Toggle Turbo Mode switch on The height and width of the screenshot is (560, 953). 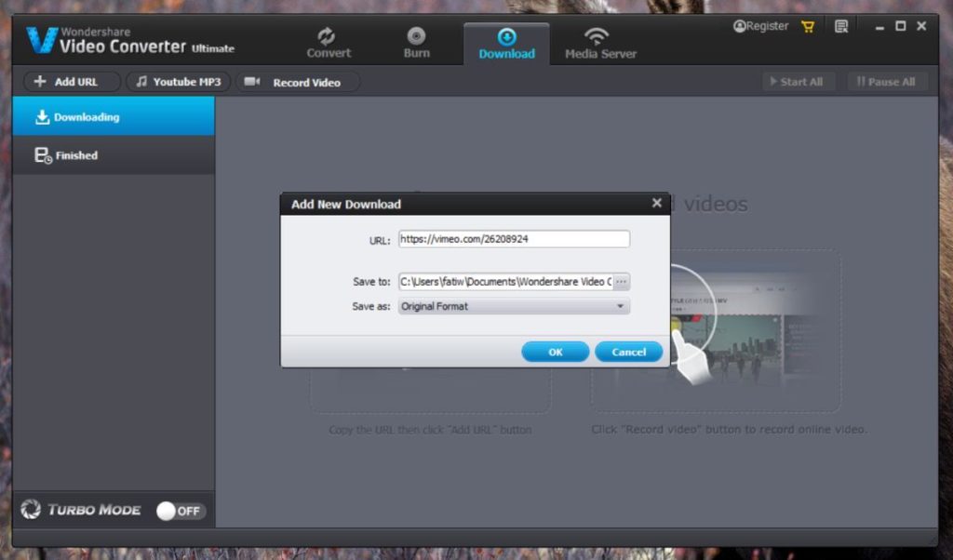180,511
